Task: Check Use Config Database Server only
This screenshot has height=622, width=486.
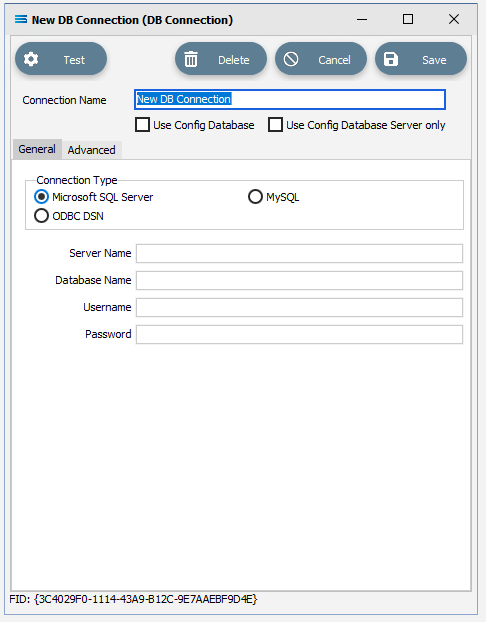Action: click(275, 125)
